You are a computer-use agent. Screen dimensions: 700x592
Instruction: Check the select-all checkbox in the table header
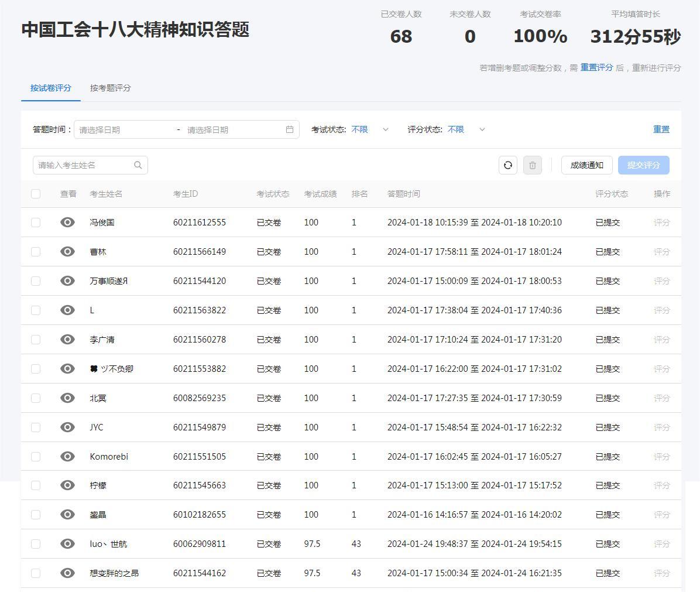tap(35, 193)
